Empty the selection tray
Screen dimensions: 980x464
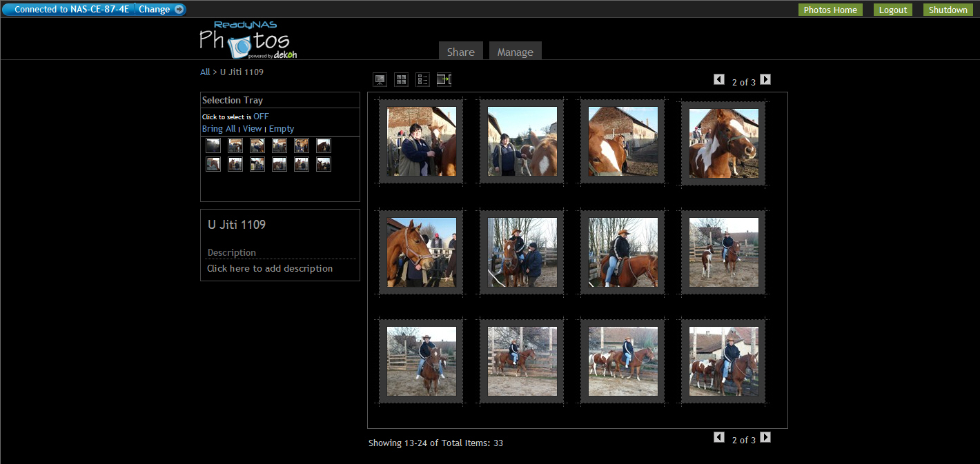pos(282,129)
